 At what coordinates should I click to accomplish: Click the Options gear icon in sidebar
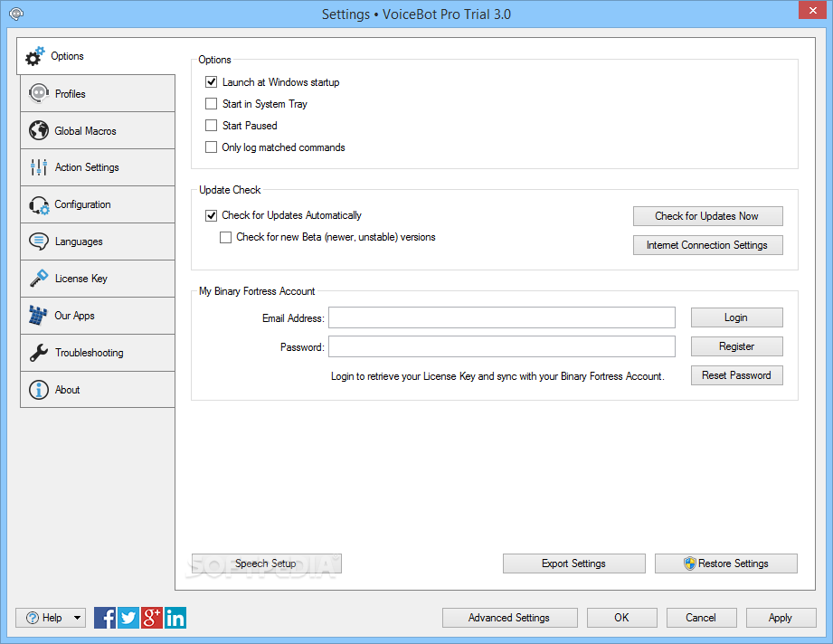tap(35, 56)
